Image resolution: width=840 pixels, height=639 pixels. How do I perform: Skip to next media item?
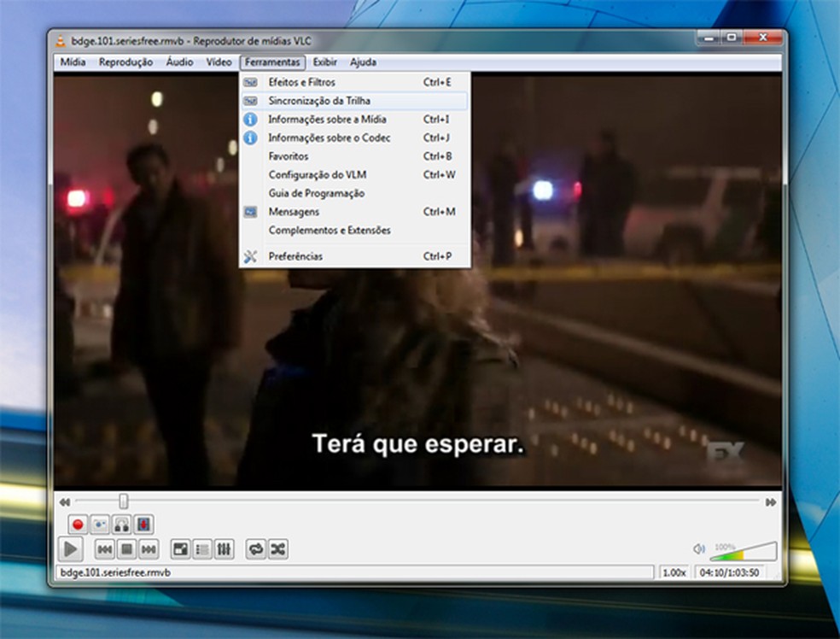point(149,549)
